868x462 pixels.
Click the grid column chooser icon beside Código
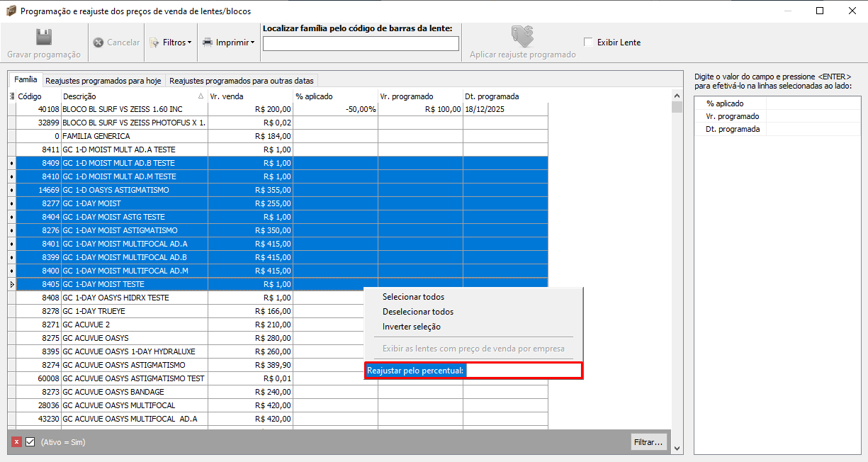(11, 96)
